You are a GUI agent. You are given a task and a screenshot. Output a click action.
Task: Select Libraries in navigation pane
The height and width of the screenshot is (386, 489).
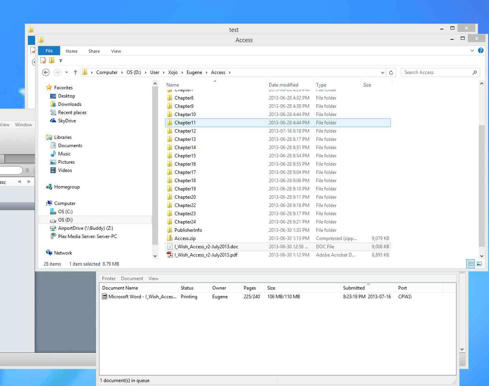[63, 137]
